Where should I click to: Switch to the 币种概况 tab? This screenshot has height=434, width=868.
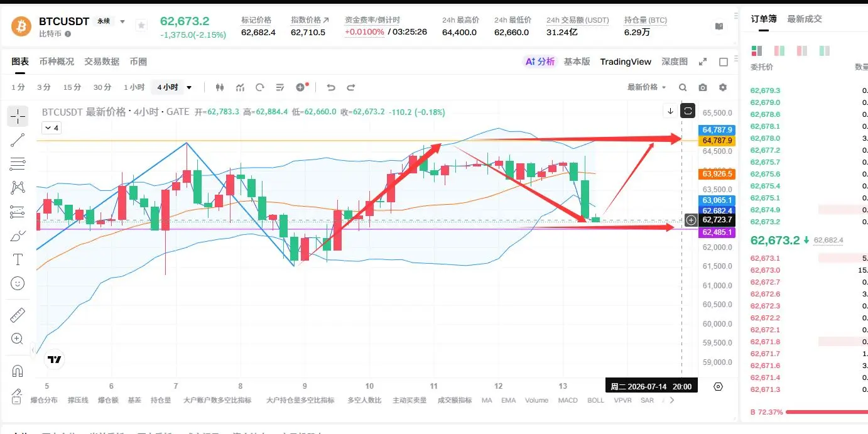(x=57, y=62)
